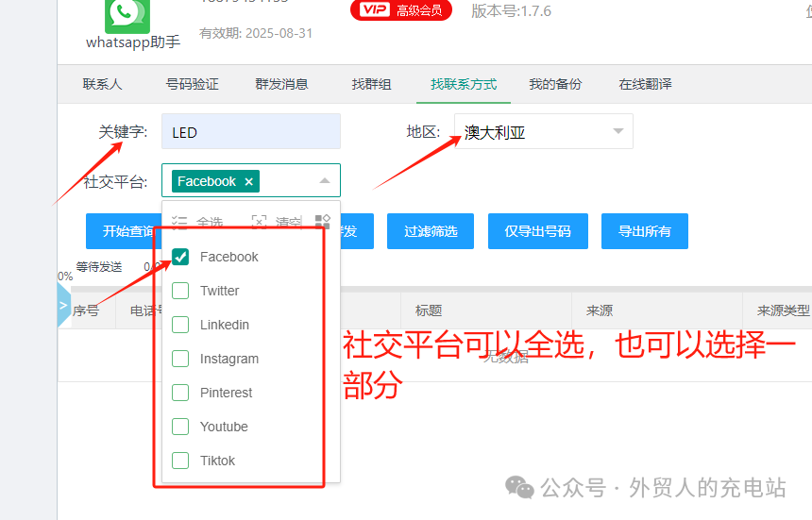Switch to the 号码验证 tab
Image resolution: width=812 pixels, height=520 pixels.
tap(192, 84)
